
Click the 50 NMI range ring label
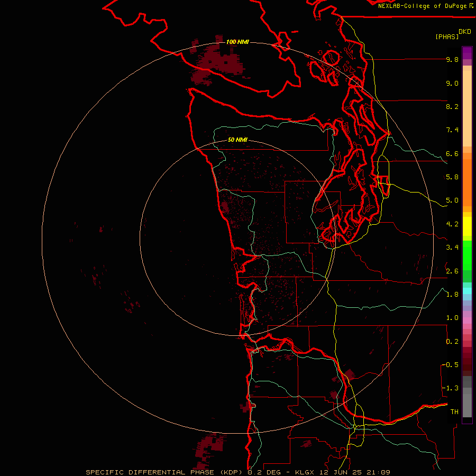click(x=237, y=140)
